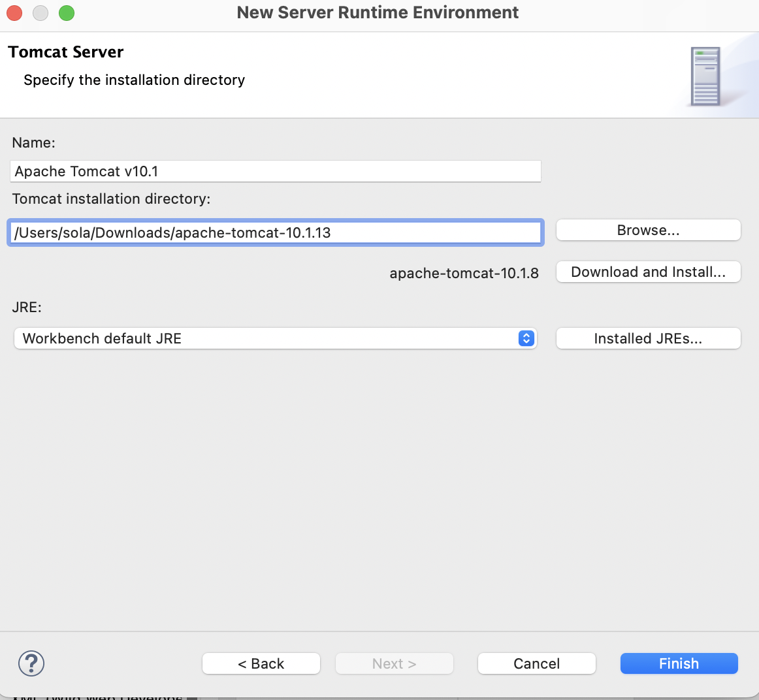
Task: Click the Browse... button
Action: (648, 231)
